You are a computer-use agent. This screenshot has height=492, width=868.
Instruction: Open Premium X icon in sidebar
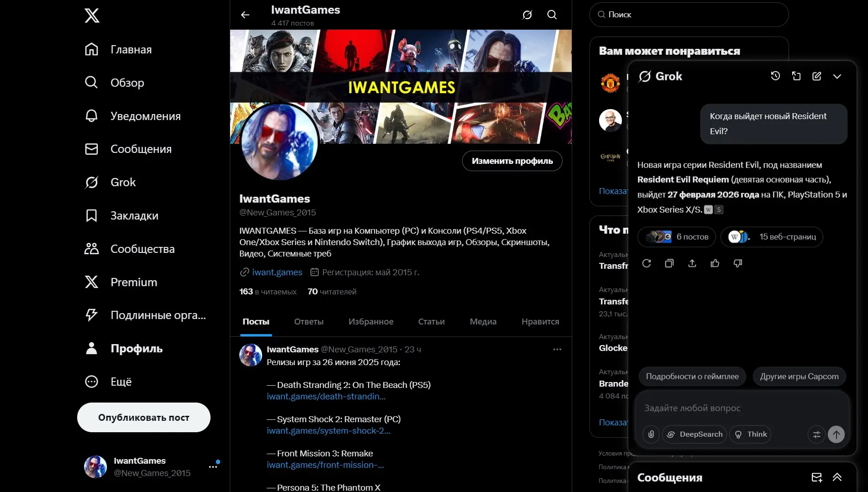click(91, 282)
